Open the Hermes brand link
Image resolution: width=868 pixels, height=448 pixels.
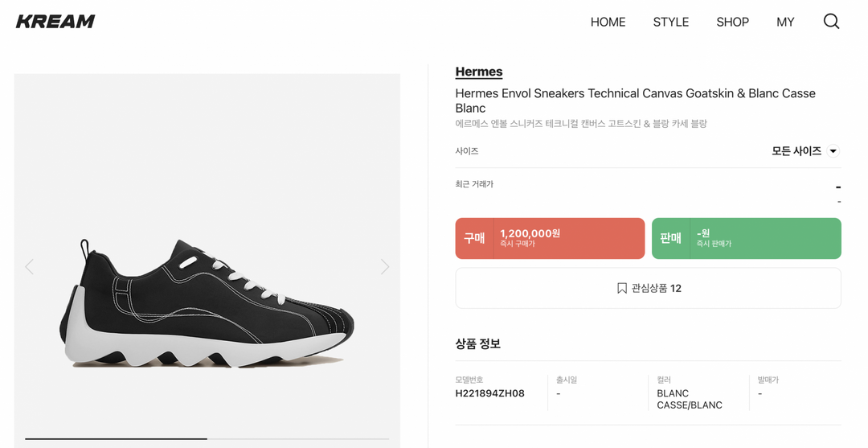pos(478,72)
